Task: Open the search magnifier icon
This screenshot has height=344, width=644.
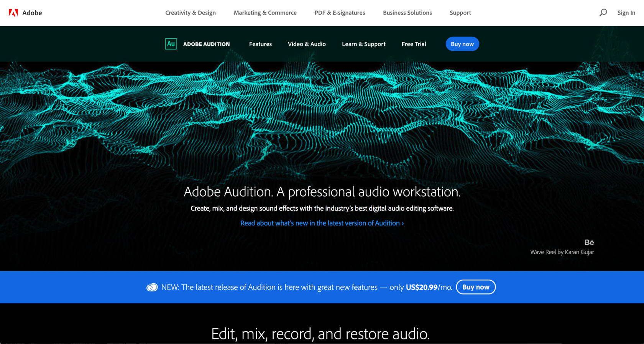Action: [x=603, y=13]
